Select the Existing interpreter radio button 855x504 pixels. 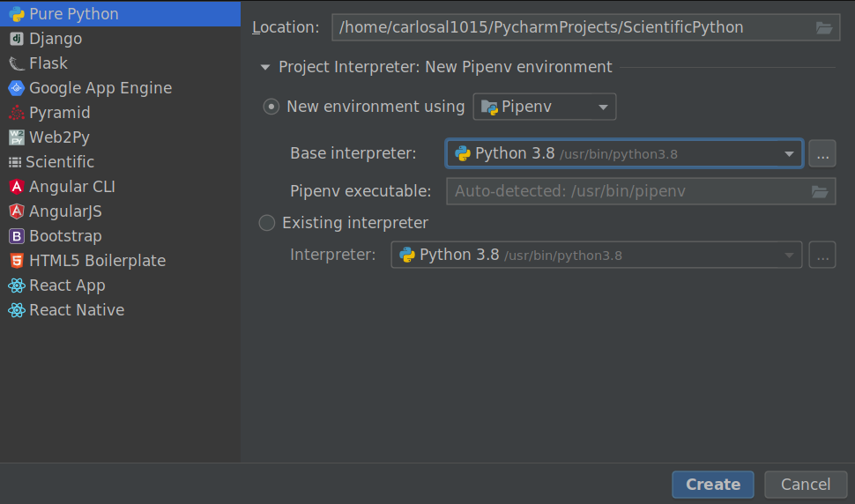coord(267,223)
